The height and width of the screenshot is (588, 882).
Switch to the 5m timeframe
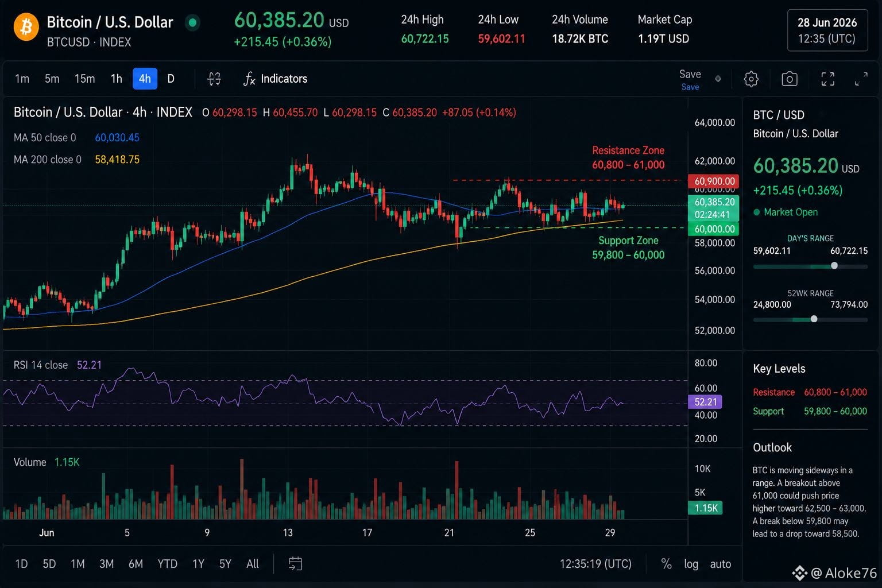point(52,79)
